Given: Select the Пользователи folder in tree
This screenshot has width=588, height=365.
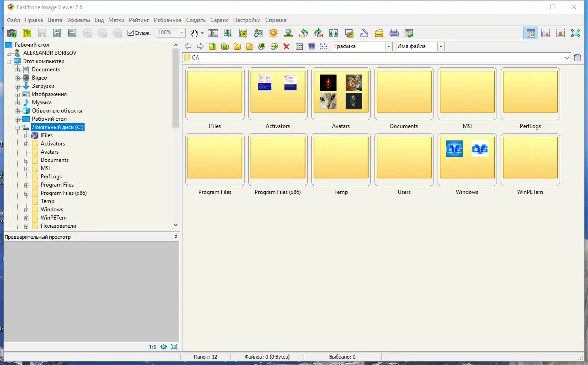Looking at the screenshot, I should pos(58,226).
